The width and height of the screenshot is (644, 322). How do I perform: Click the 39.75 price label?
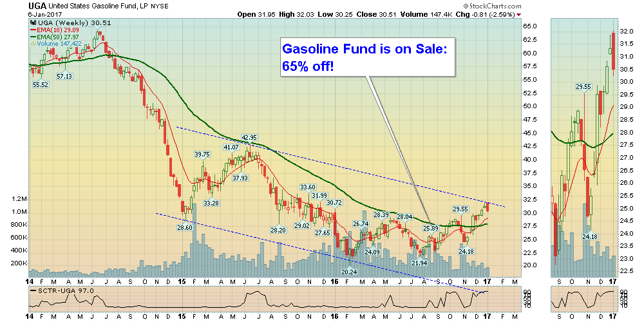[202, 154]
